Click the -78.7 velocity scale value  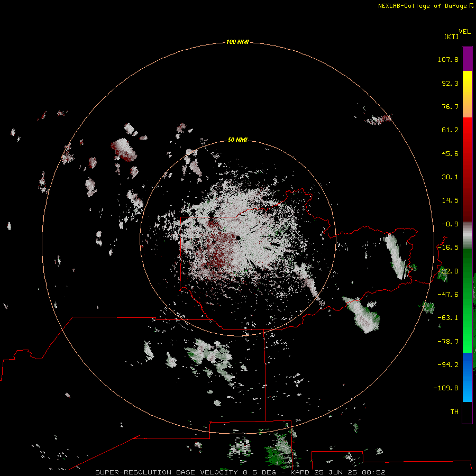[448, 342]
